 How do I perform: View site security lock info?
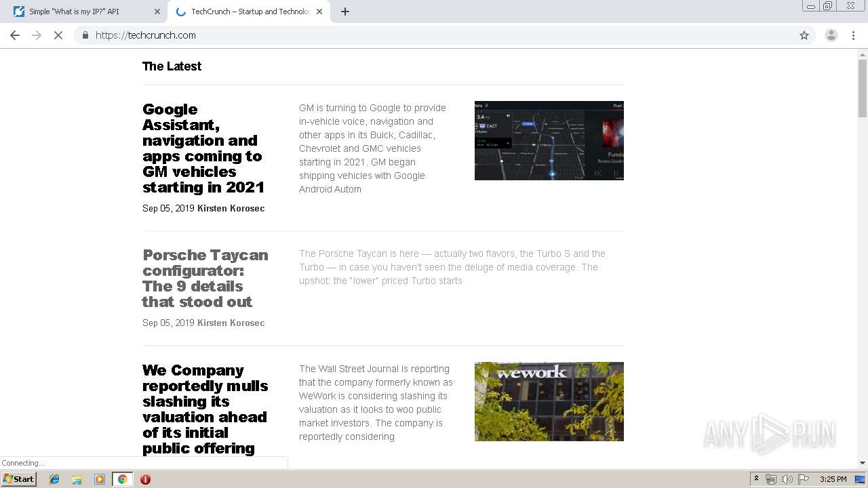pyautogui.click(x=85, y=35)
